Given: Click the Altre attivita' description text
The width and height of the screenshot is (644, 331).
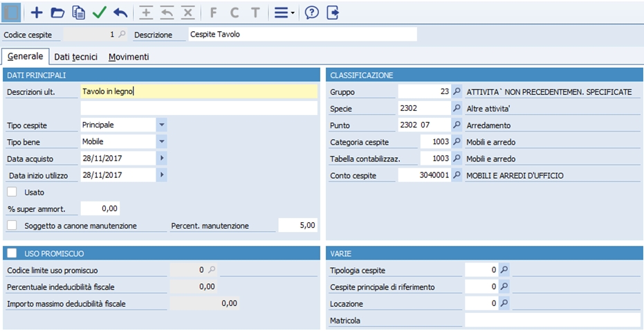Looking at the screenshot, I should tap(488, 109).
